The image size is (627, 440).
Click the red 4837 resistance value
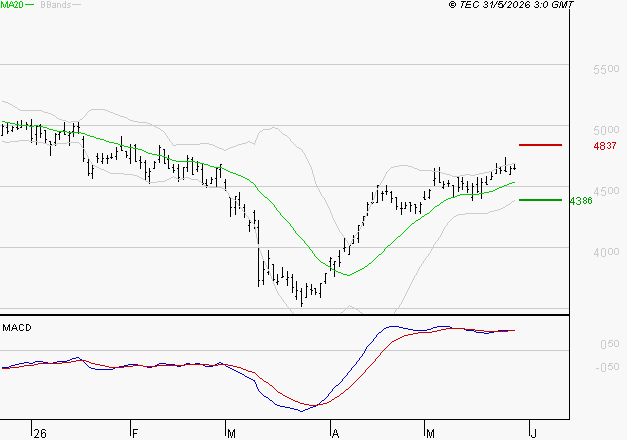605,146
